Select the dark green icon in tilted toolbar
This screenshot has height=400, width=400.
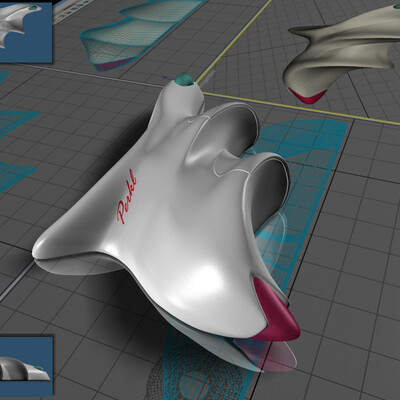(81, 5)
